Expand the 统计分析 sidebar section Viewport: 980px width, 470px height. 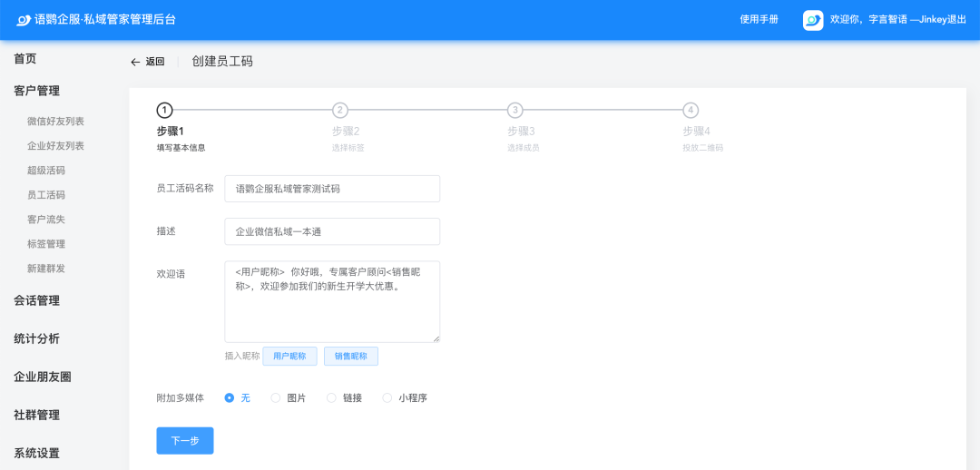pos(36,338)
